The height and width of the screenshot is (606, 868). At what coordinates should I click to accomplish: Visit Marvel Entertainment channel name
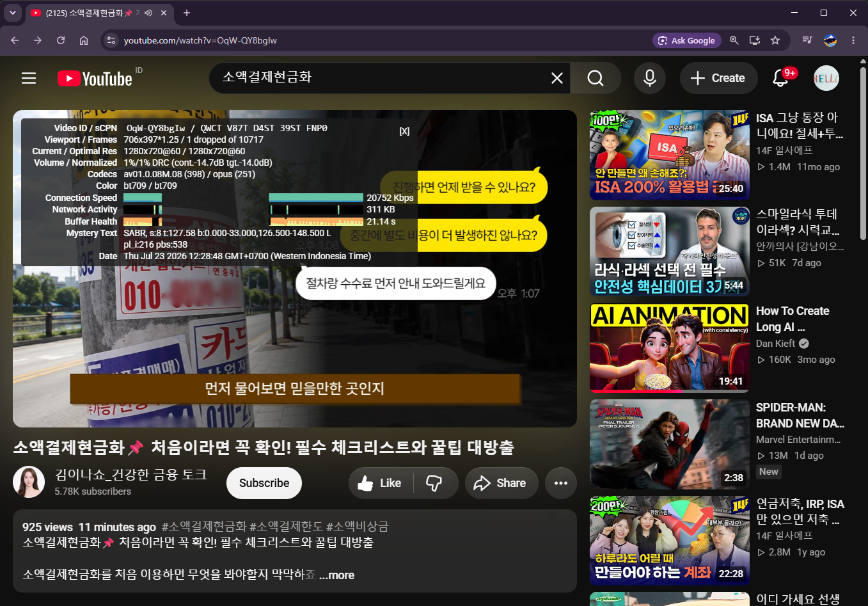pos(798,440)
